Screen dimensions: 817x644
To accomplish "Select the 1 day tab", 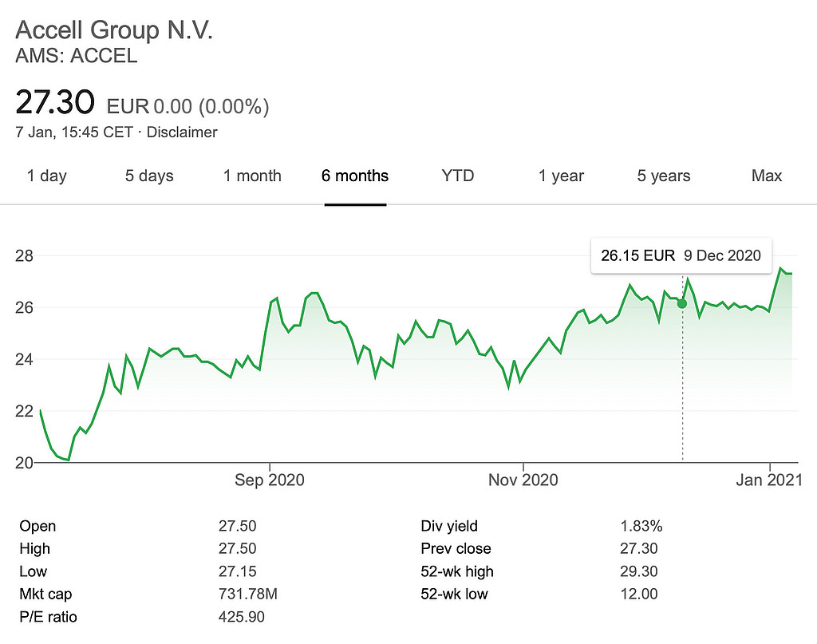I will (x=47, y=176).
